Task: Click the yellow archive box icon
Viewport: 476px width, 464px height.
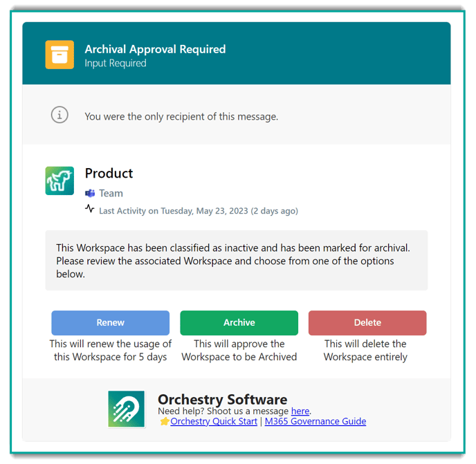Action: coord(59,55)
